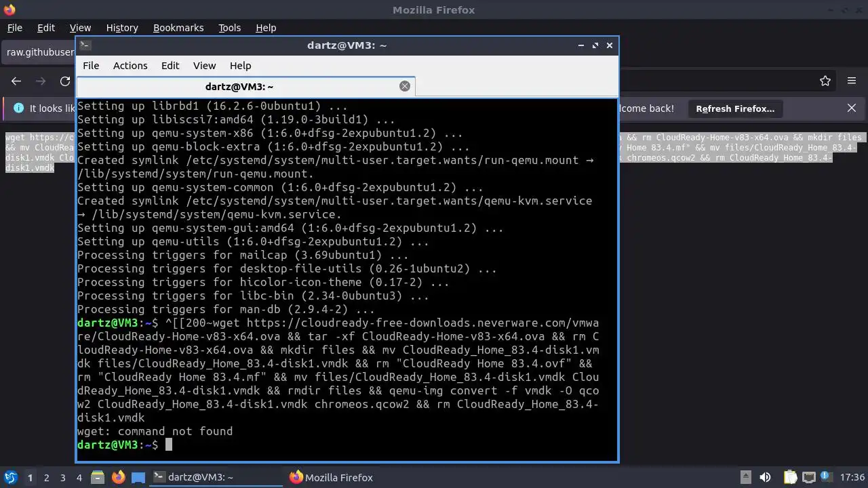Maximize the terminal window
Image resolution: width=868 pixels, height=488 pixels.
[595, 45]
